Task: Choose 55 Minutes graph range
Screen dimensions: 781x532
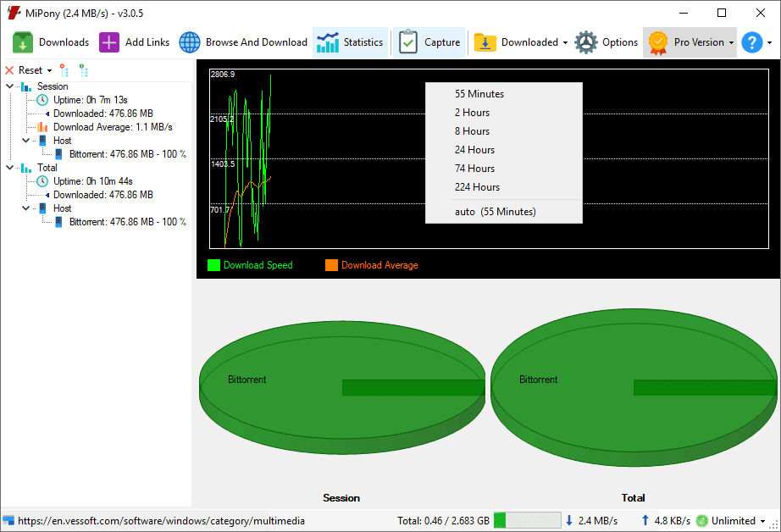Action: (x=503, y=94)
